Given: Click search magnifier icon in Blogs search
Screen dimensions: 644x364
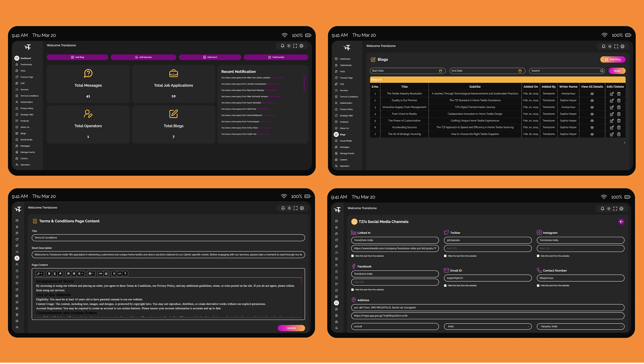Looking at the screenshot, I should (x=602, y=71).
